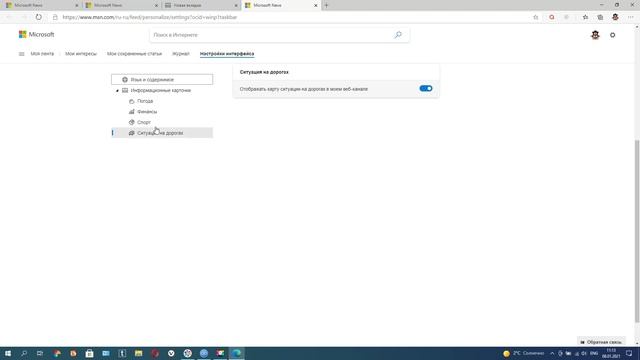The image size is (640, 360).
Task: Open the browser Settings and more menu
Action: point(631,17)
